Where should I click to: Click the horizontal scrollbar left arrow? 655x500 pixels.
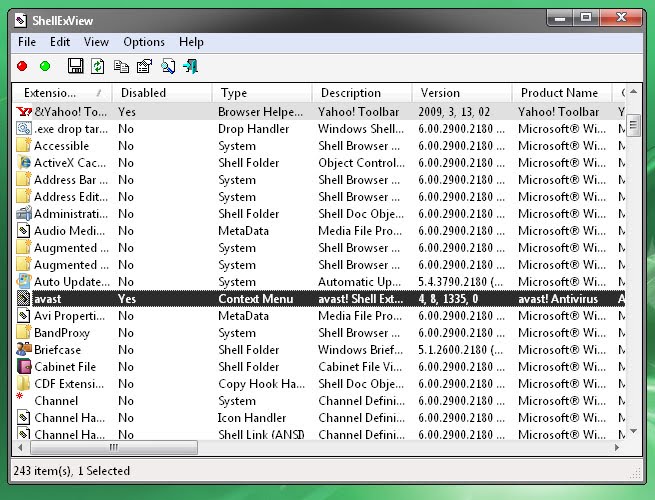[20, 447]
